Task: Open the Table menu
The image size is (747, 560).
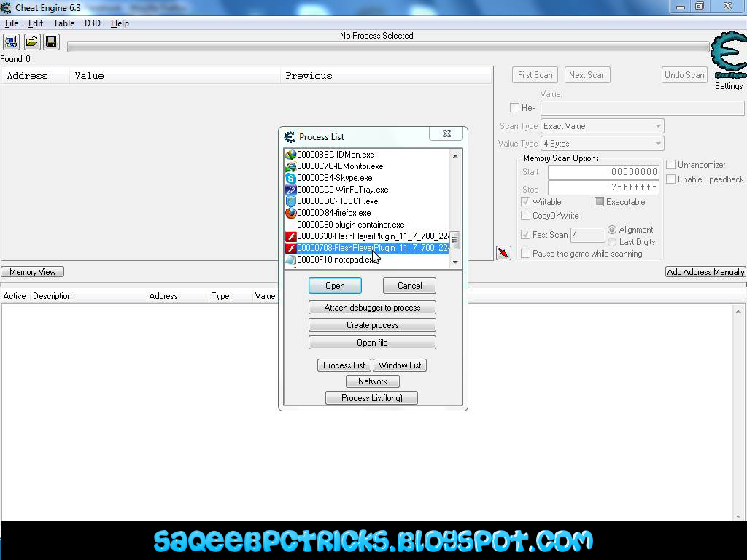Action: [x=64, y=23]
